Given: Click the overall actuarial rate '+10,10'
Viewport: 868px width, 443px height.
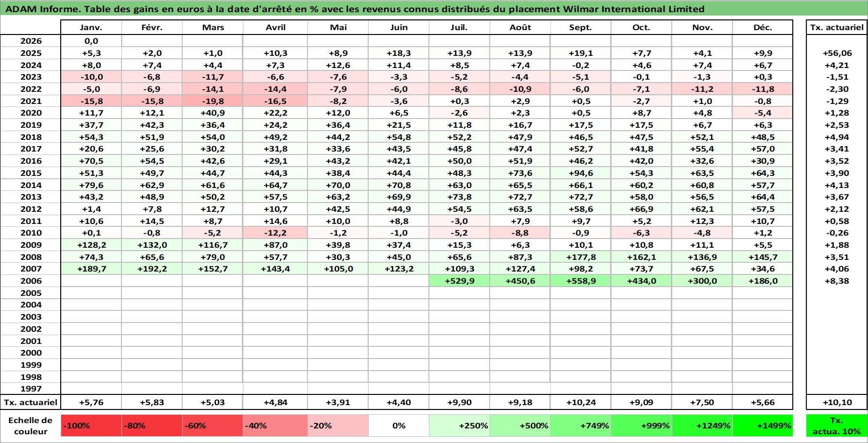Looking at the screenshot, I should tap(836, 402).
